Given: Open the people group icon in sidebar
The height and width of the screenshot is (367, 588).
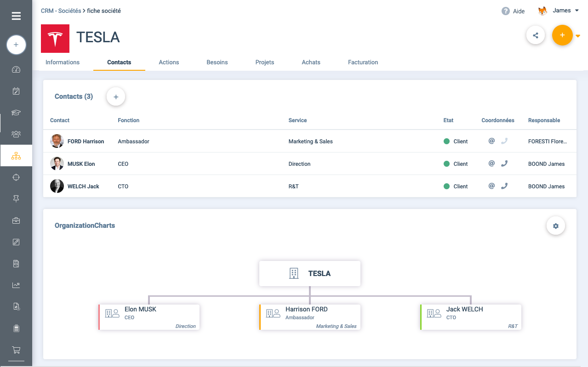Looking at the screenshot, I should click(x=16, y=134).
